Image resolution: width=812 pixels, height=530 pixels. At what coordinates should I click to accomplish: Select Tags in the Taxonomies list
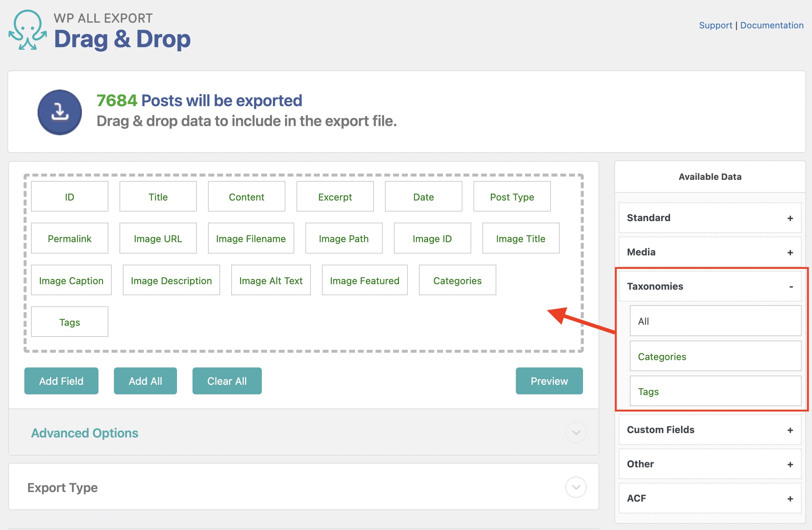[x=715, y=391]
